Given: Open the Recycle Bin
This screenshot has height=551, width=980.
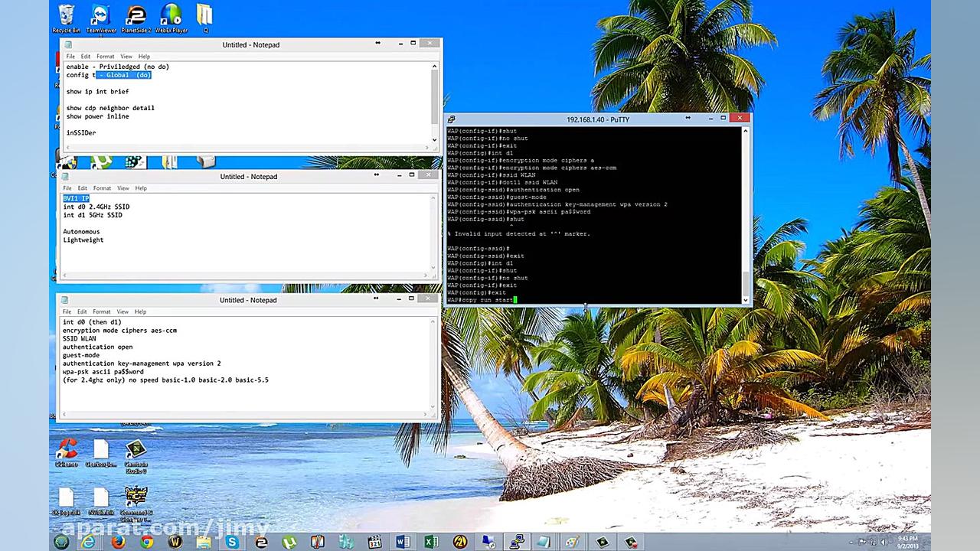Looking at the screenshot, I should pyautogui.click(x=66, y=15).
